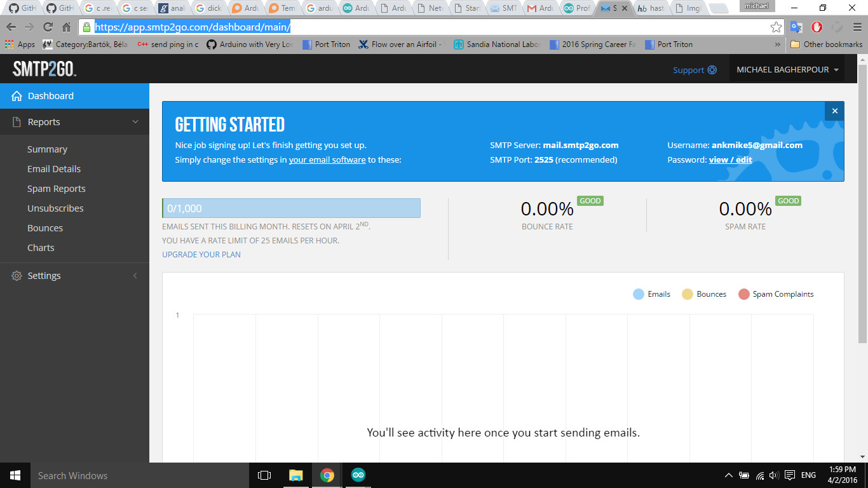Show hidden bookmarks via the double chevron

[778, 44]
